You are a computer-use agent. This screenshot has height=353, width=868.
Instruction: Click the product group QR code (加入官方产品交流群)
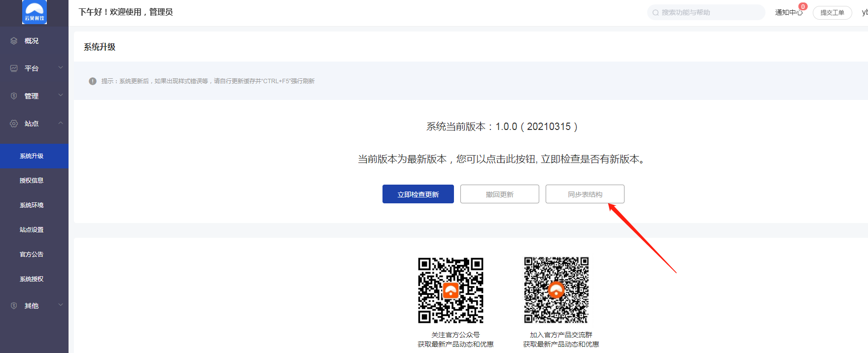point(556,290)
